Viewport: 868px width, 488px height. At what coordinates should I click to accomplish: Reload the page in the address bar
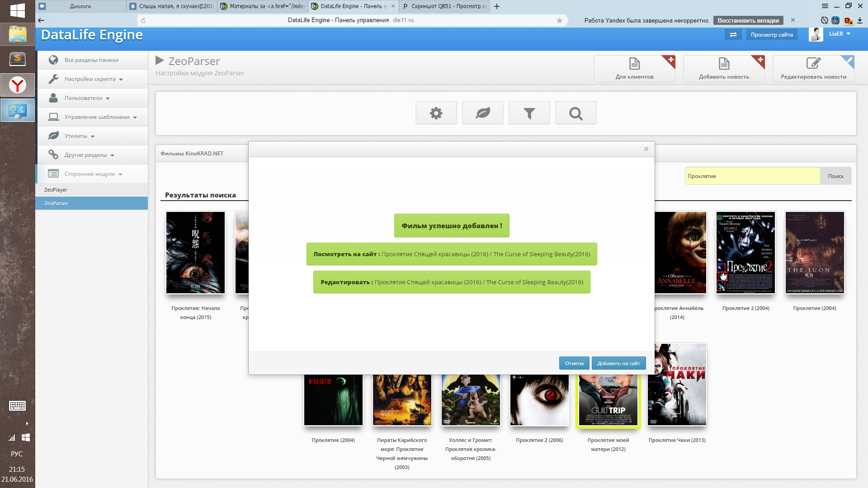coord(143,20)
